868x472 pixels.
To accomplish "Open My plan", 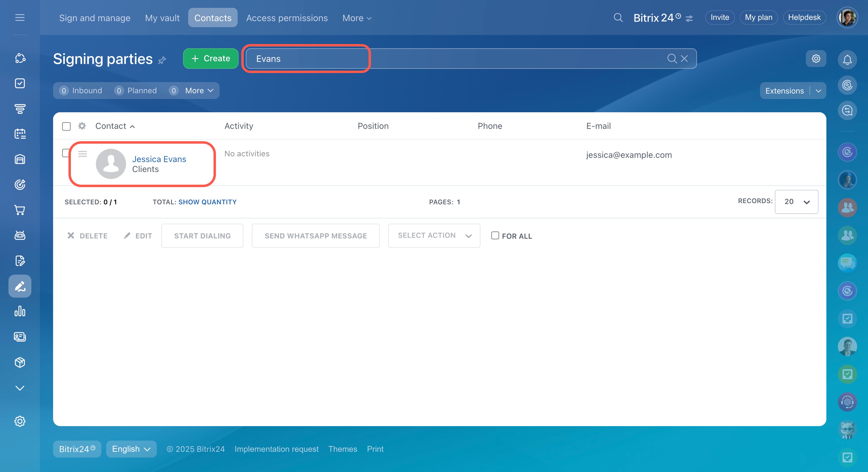I will (x=759, y=18).
